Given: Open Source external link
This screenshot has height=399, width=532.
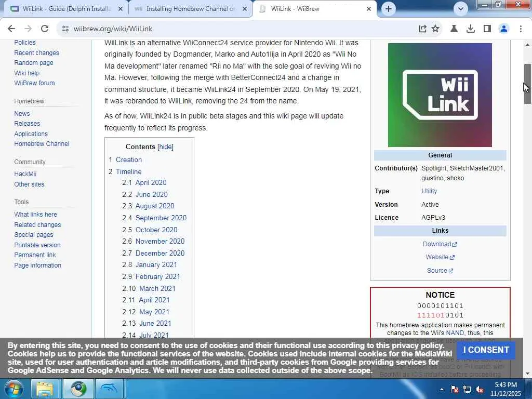Looking at the screenshot, I should coord(440,270).
